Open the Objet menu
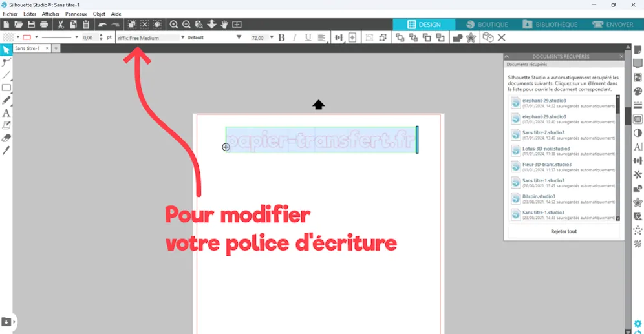The image size is (644, 334). click(99, 14)
